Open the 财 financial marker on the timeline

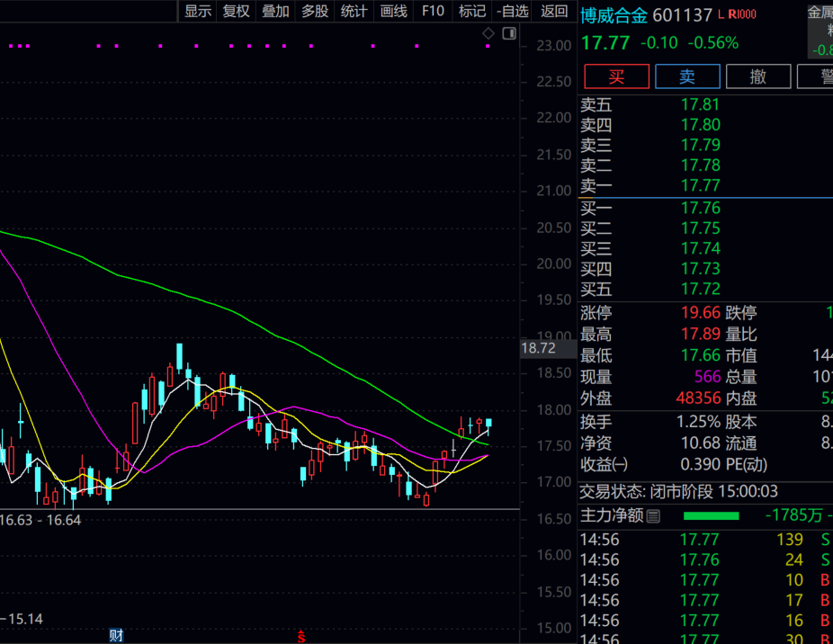[x=116, y=636]
